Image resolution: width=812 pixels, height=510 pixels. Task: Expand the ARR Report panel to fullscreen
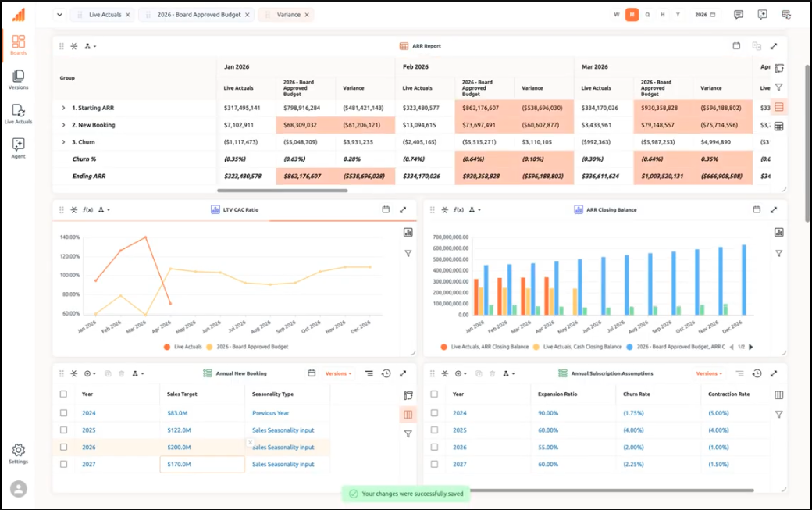[x=774, y=46]
